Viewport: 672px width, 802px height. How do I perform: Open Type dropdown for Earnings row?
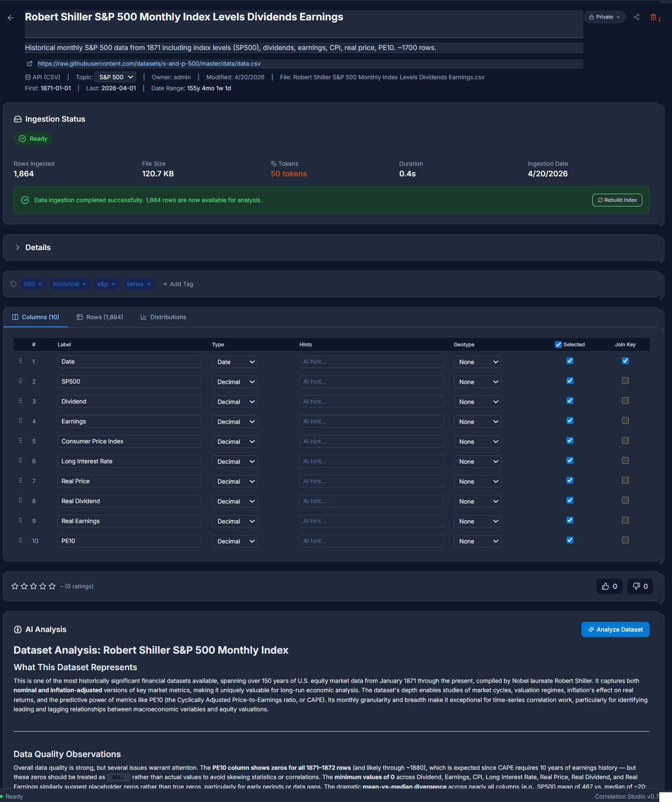tap(235, 422)
